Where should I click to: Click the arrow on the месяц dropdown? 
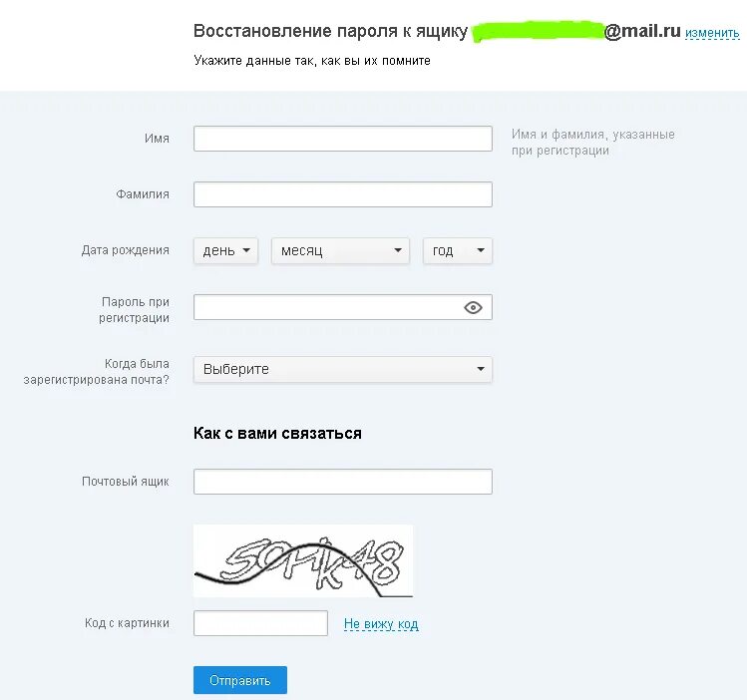click(398, 250)
